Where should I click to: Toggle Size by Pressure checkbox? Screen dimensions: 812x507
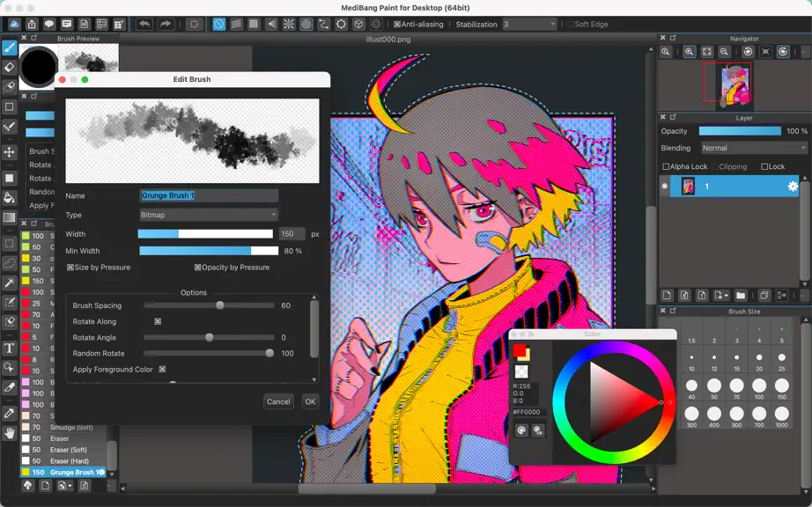click(x=70, y=268)
